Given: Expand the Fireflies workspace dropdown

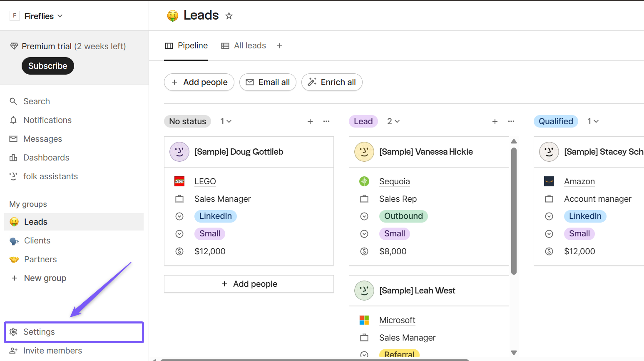Looking at the screenshot, I should (43, 16).
